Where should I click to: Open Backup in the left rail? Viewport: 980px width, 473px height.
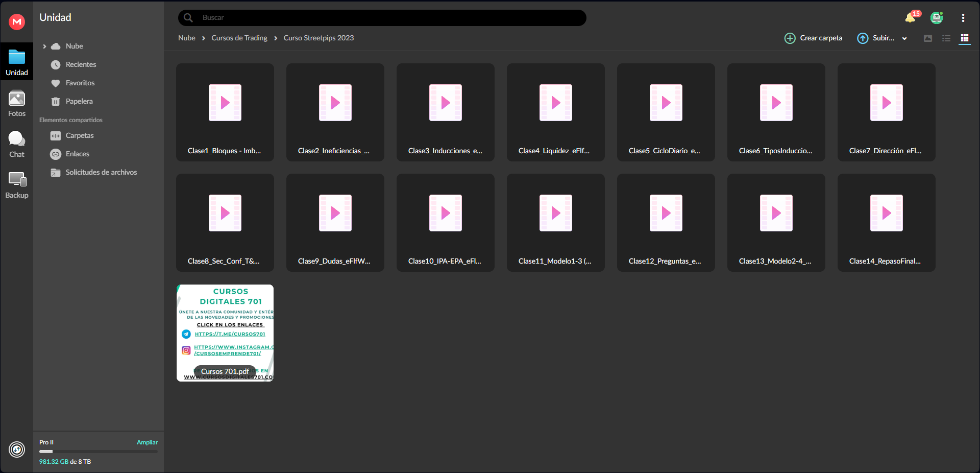17,185
